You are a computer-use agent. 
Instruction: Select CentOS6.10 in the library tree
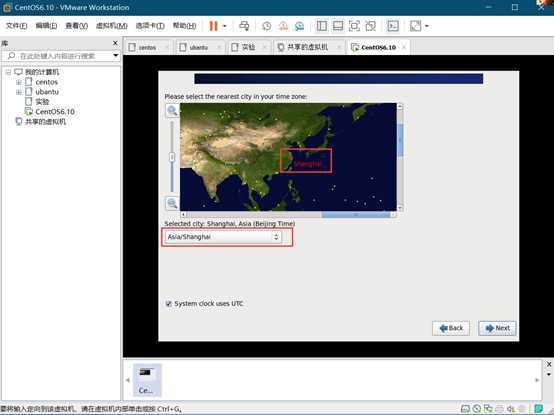tap(55, 112)
